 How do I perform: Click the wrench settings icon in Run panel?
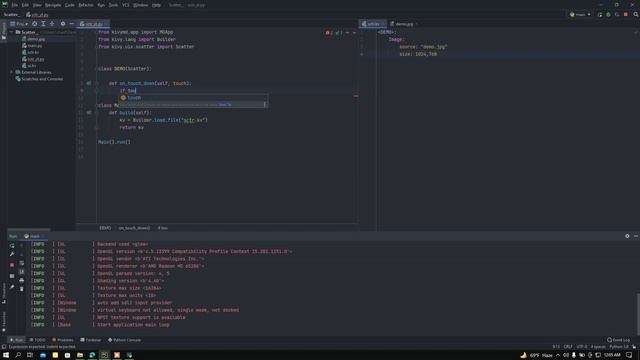[x=12, y=254]
